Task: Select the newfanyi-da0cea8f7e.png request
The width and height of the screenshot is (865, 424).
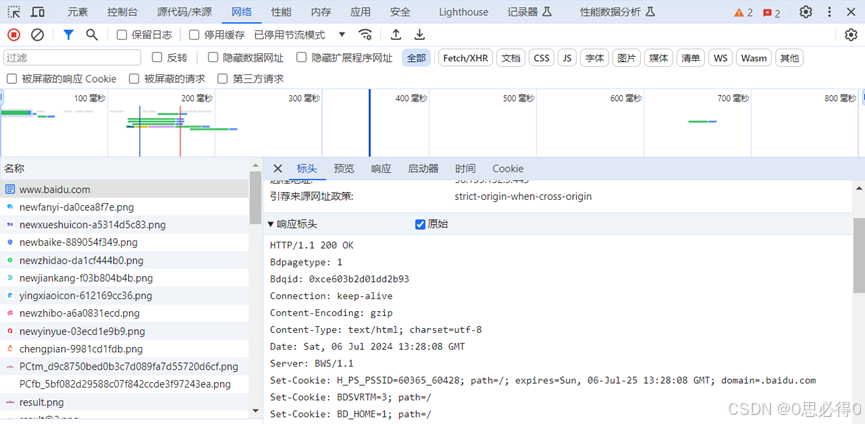Action: 124,207
